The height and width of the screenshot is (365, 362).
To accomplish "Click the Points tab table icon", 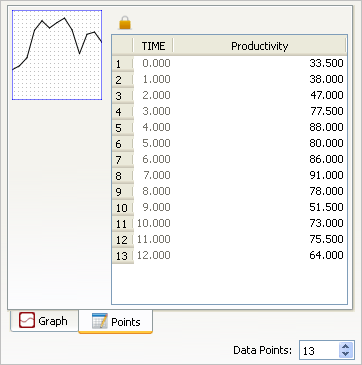I will (x=100, y=321).
